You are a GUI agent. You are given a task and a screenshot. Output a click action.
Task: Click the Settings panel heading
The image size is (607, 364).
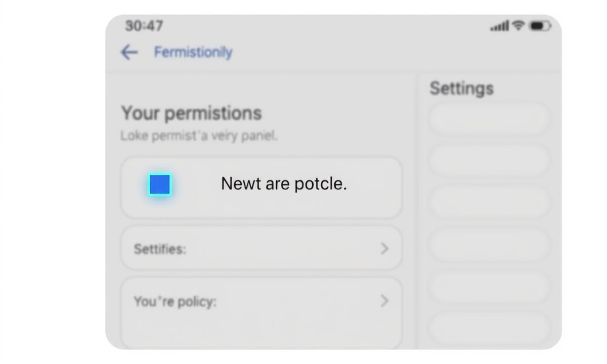tap(461, 88)
